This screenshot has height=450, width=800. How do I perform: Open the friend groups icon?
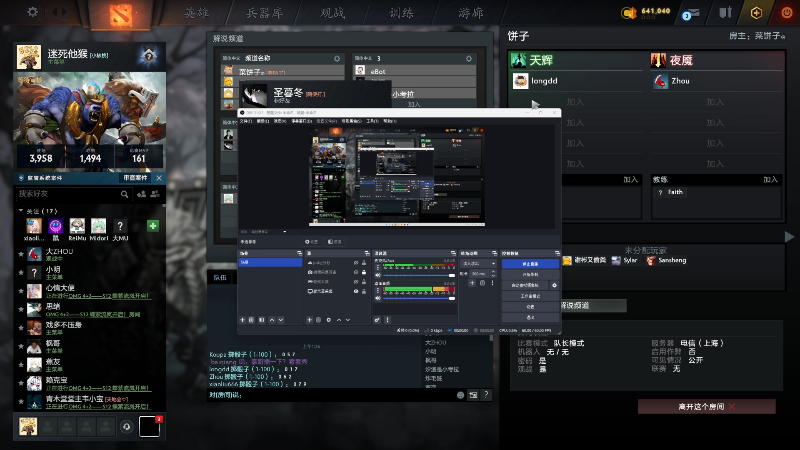point(155,194)
